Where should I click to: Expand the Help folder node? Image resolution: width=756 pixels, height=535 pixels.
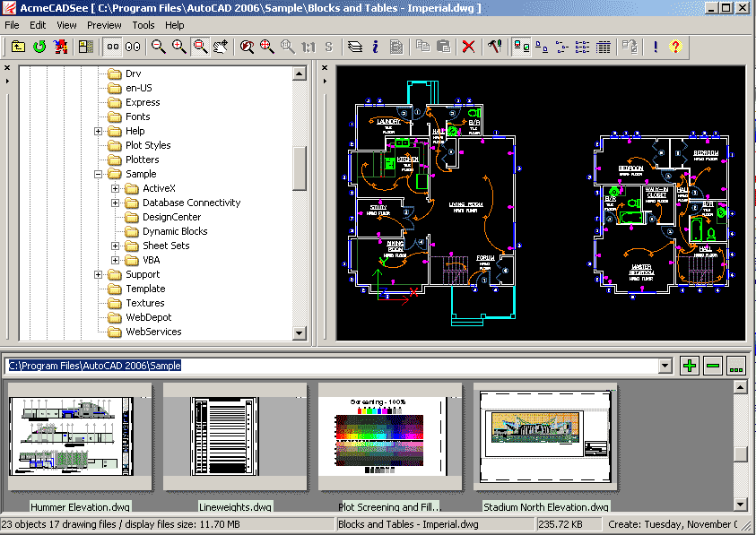point(98,131)
